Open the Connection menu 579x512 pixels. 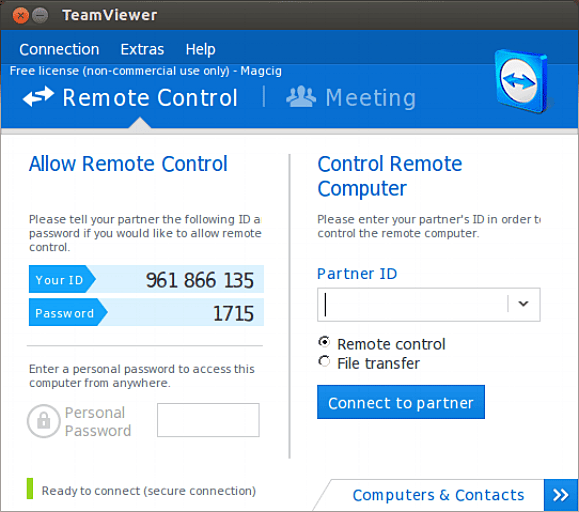click(59, 49)
